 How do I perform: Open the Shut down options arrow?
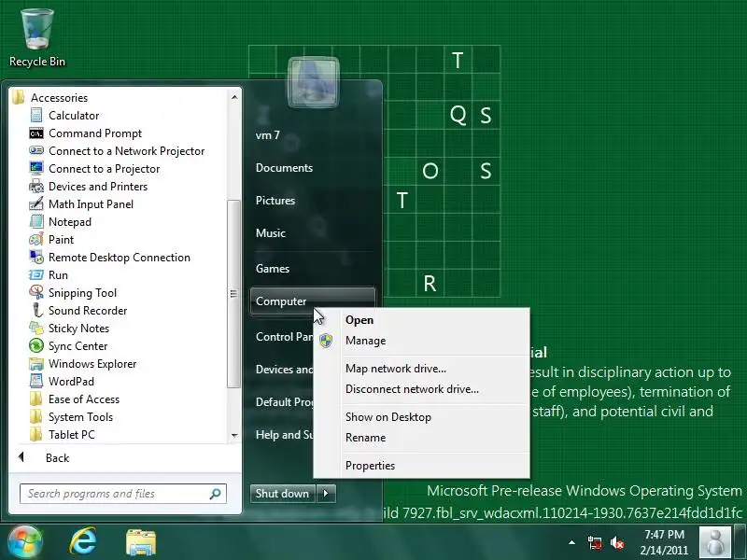click(x=326, y=494)
